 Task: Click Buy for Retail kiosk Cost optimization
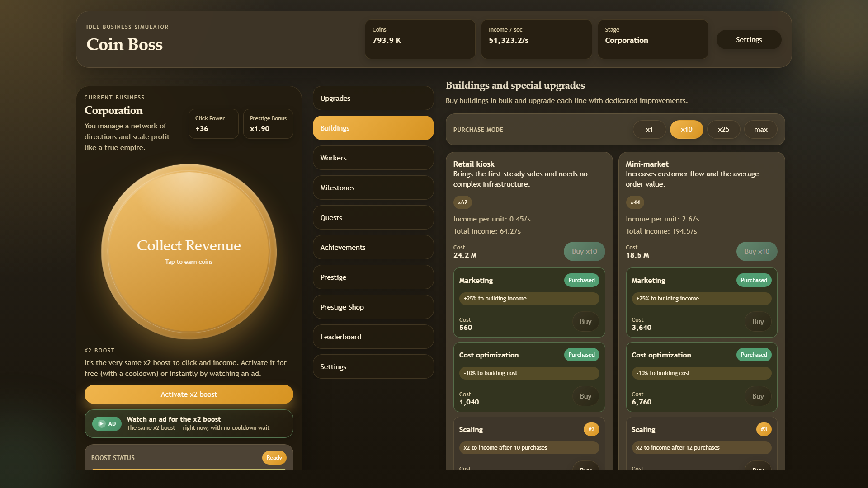(585, 396)
